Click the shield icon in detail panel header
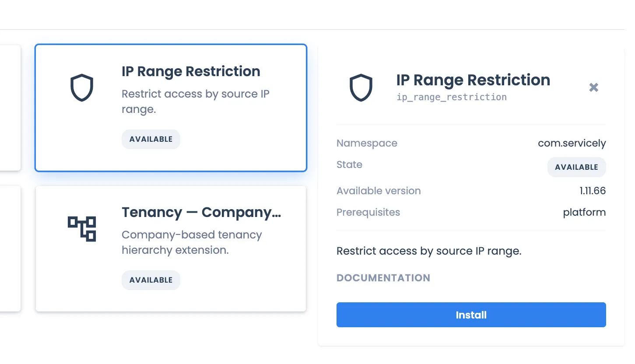This screenshot has width=635, height=364. 361,87
